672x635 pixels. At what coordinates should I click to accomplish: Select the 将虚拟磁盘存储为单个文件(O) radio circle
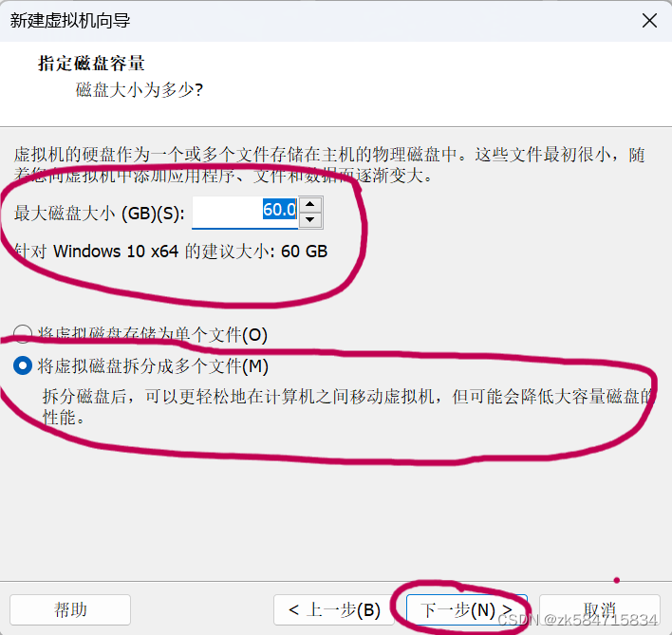22,334
